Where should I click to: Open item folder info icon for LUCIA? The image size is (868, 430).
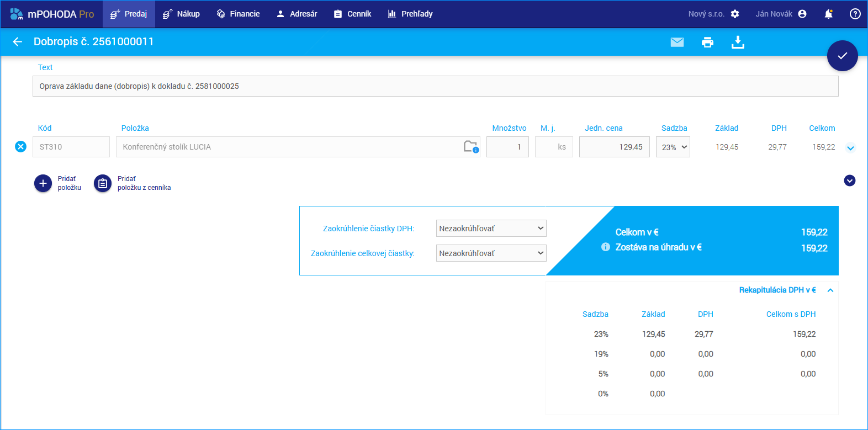471,147
